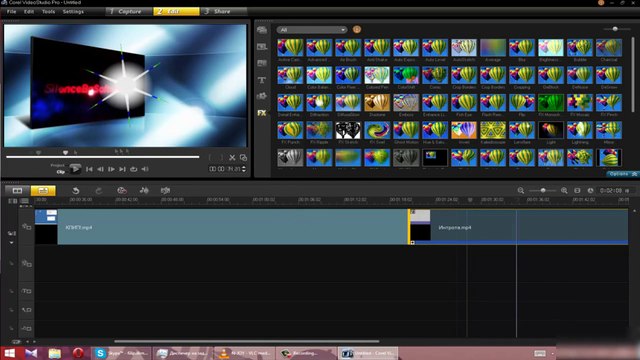Toggle ripple lock for the overlay track

(x=11, y=264)
